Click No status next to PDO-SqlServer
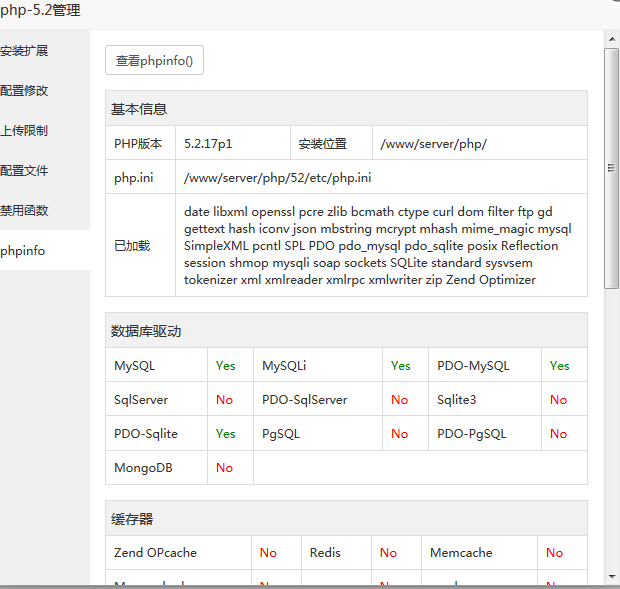 click(x=399, y=400)
